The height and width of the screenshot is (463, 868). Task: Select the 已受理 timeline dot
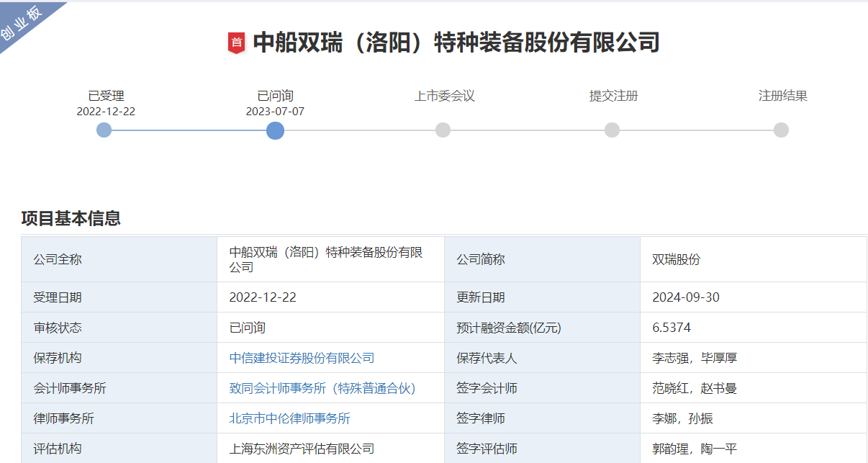click(x=104, y=130)
